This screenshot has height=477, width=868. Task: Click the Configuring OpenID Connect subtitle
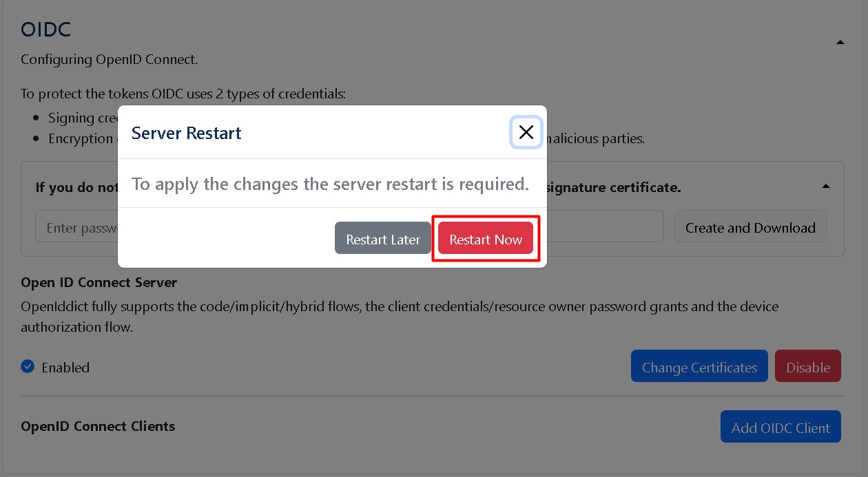(109, 59)
